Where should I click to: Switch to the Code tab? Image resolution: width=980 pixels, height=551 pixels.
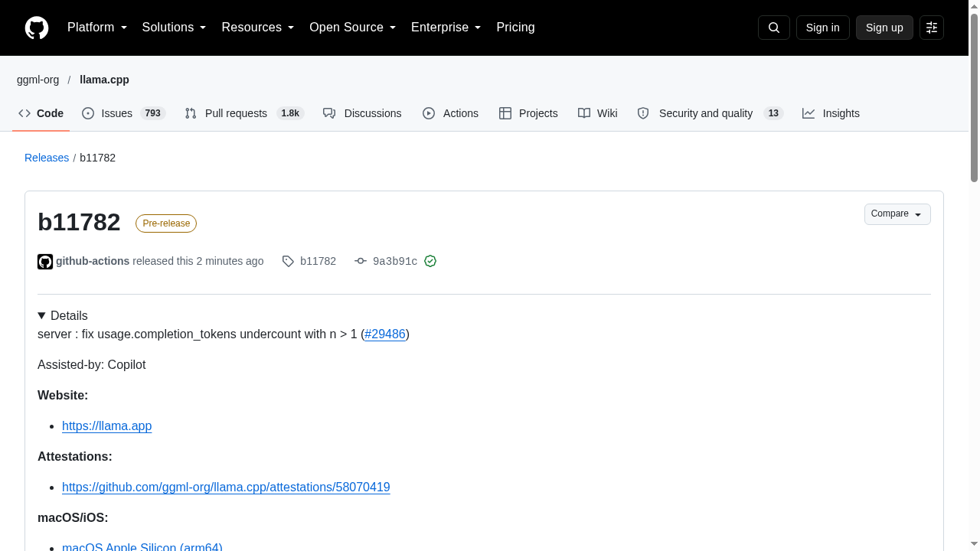pyautogui.click(x=41, y=113)
